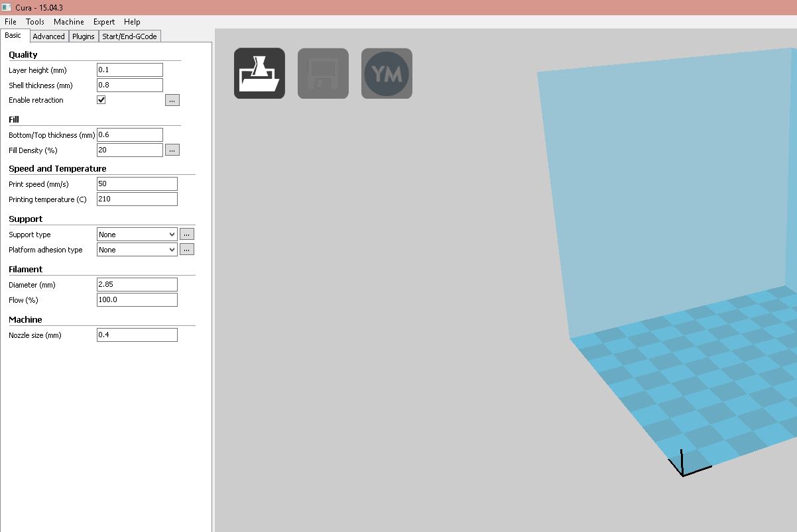Switch to the Advanced tab
The height and width of the screenshot is (532, 797).
point(48,36)
